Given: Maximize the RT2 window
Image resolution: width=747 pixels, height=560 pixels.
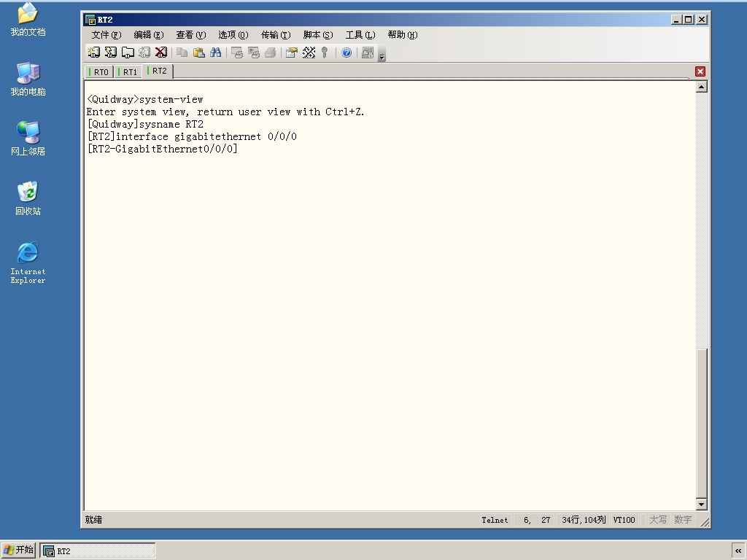Looking at the screenshot, I should [689, 20].
